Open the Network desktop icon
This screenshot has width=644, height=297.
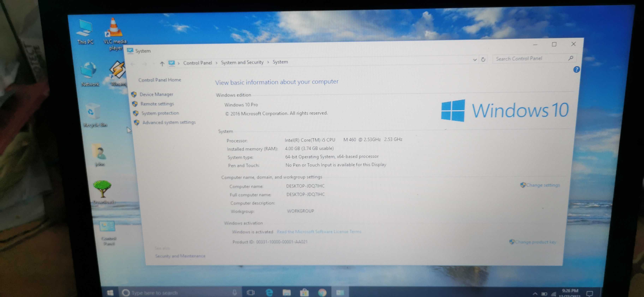click(90, 74)
